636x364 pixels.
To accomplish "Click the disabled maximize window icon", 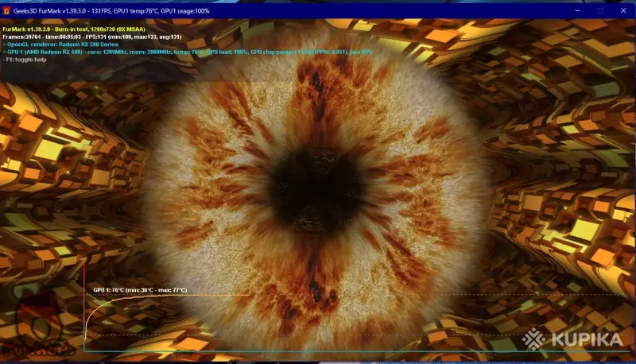I will [600, 11].
